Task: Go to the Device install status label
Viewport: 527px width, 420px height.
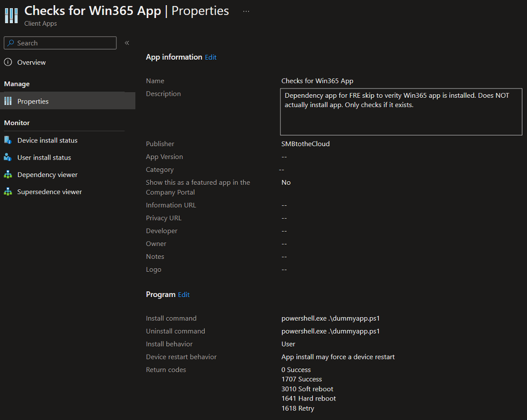Action: (47, 141)
